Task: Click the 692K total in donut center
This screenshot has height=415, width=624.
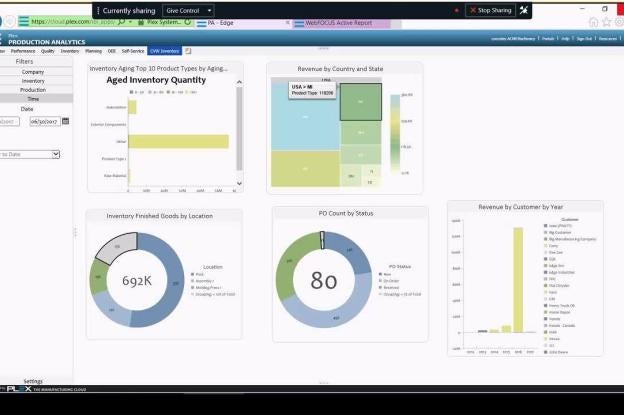Action: [x=136, y=281]
